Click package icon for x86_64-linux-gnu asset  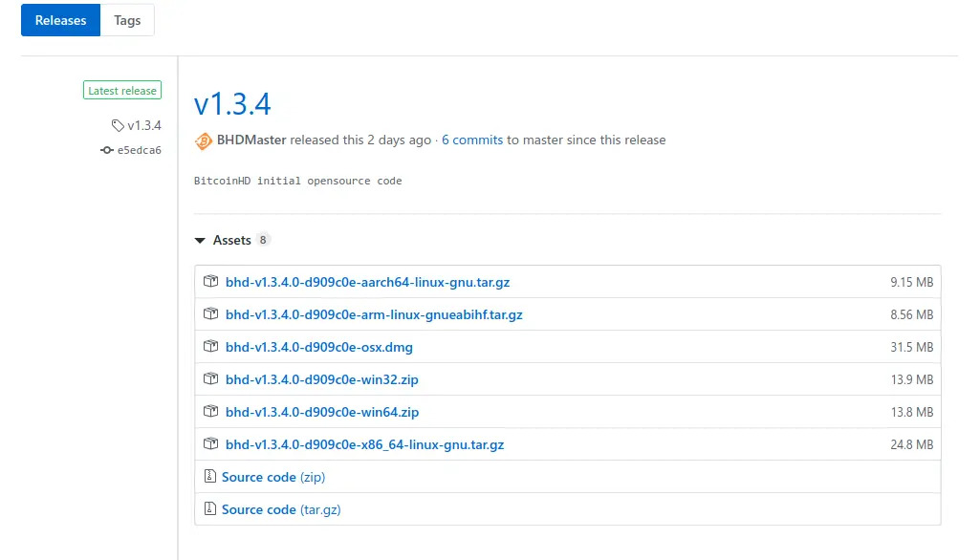coord(210,443)
